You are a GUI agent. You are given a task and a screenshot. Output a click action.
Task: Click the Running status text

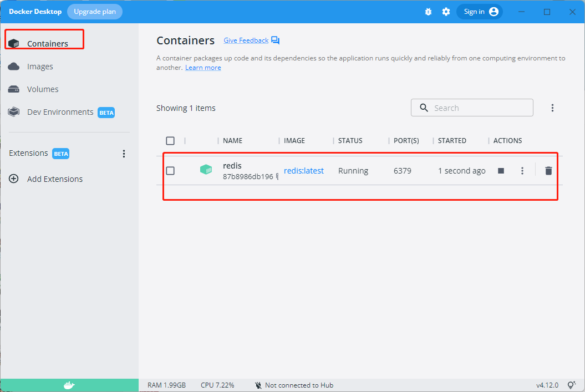(x=353, y=171)
